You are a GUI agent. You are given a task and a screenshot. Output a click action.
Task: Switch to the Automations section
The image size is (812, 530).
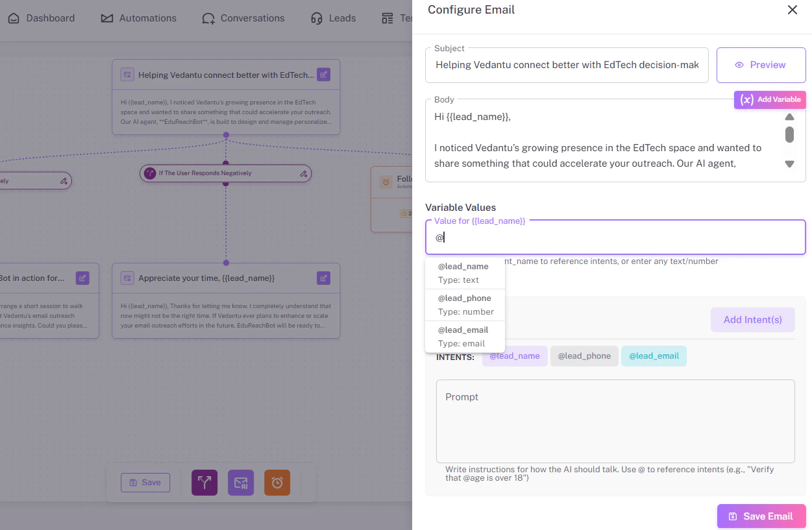pyautogui.click(x=138, y=18)
